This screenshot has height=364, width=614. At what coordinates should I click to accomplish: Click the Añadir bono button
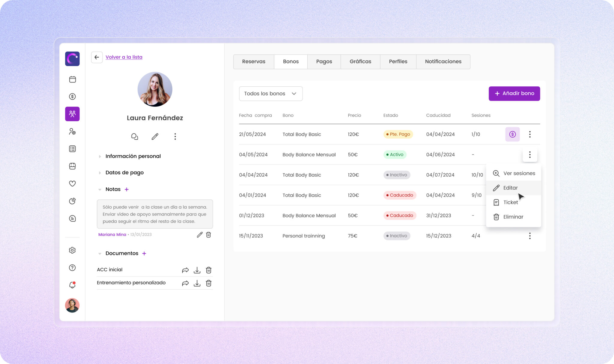coord(514,94)
